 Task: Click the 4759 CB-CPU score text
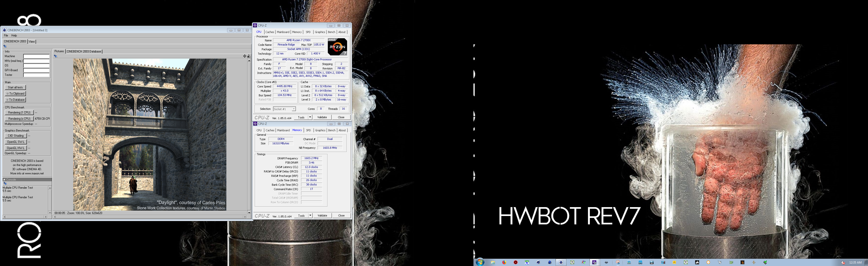42,118
